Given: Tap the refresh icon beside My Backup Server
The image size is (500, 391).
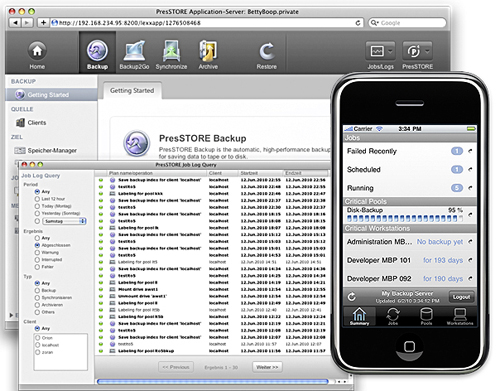Looking at the screenshot, I should coord(351,297).
